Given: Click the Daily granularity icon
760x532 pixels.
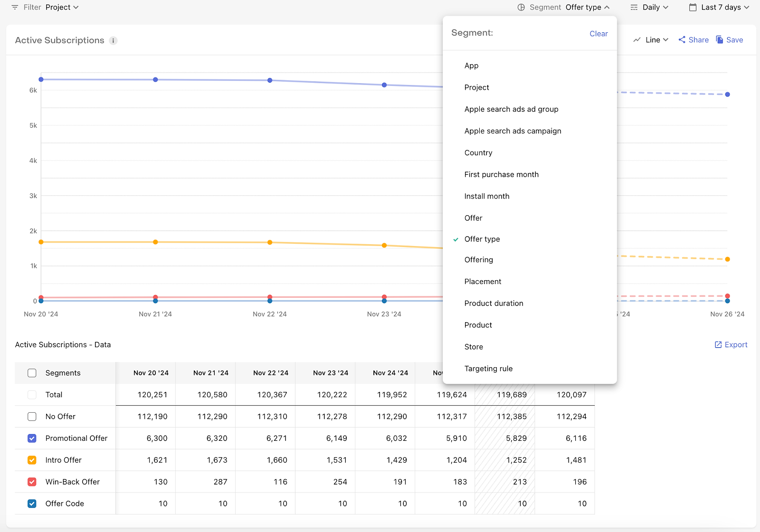Looking at the screenshot, I should coord(634,7).
